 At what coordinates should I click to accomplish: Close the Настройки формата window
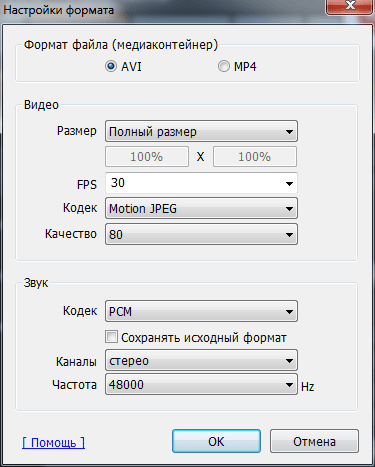(350, 7)
